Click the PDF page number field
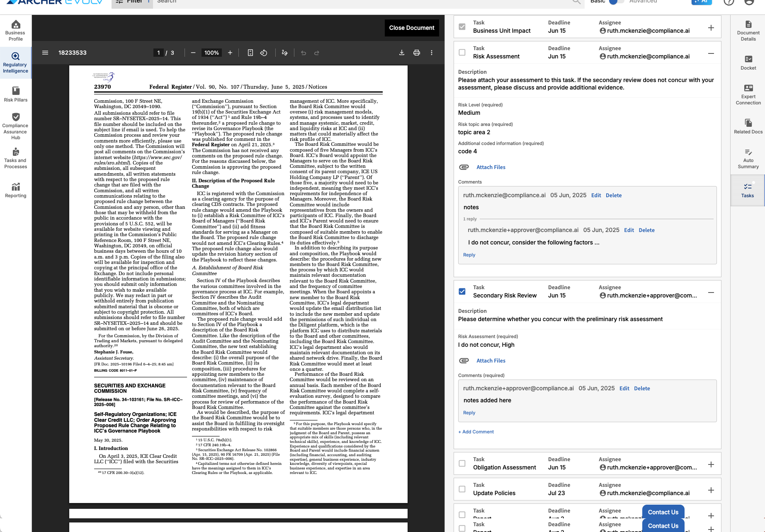This screenshot has height=532, width=765. 158,53
